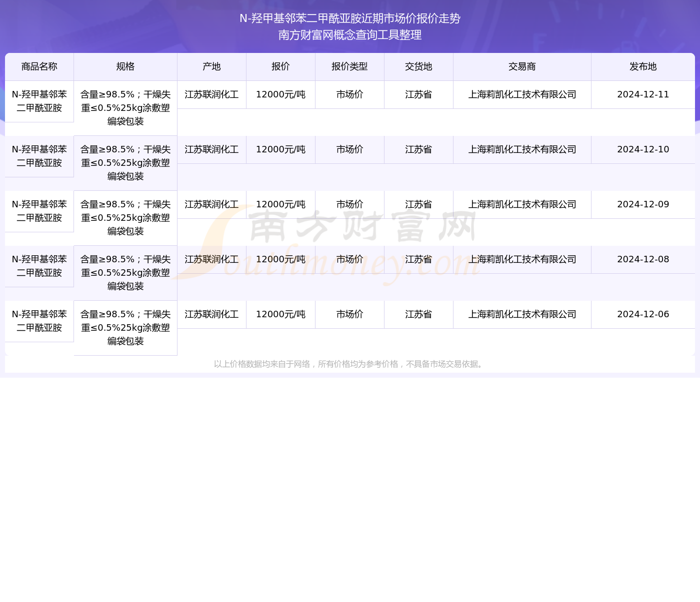Screen dimensions: 700x602
Task: Click the 12000元/吨 price in the 2024-12-06 row
Action: 280,314
